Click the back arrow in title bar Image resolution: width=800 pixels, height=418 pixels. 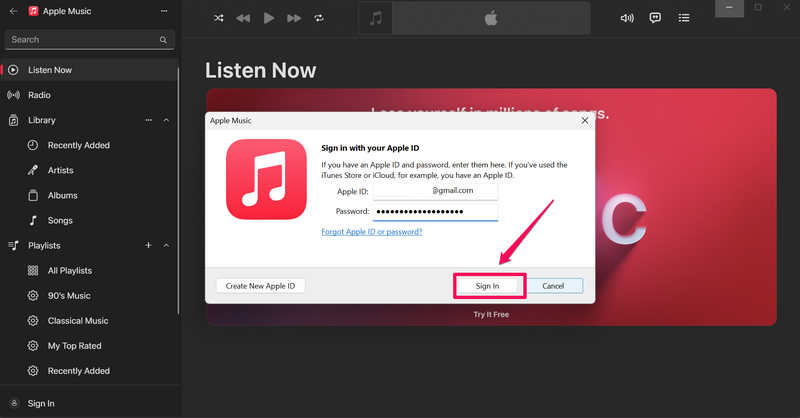13,11
